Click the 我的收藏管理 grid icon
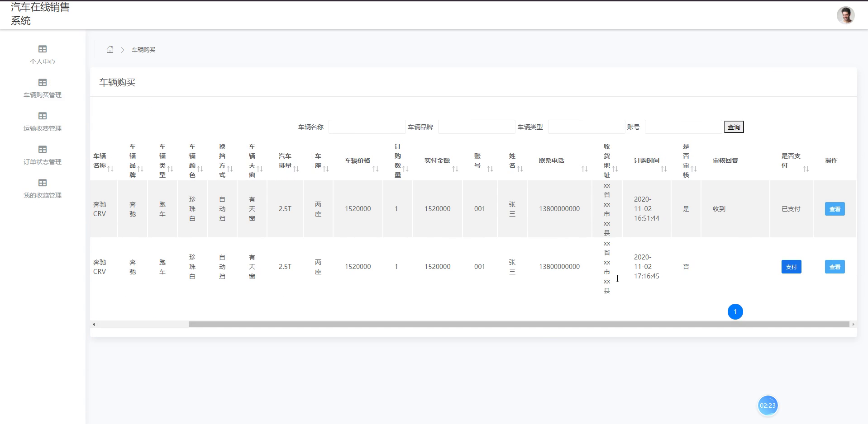Screen dimensions: 868x424 (x=43, y=183)
